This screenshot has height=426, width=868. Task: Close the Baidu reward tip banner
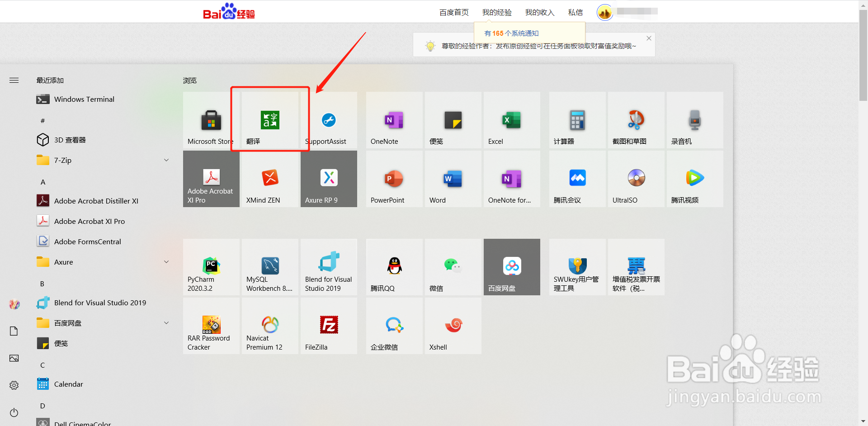tap(649, 38)
